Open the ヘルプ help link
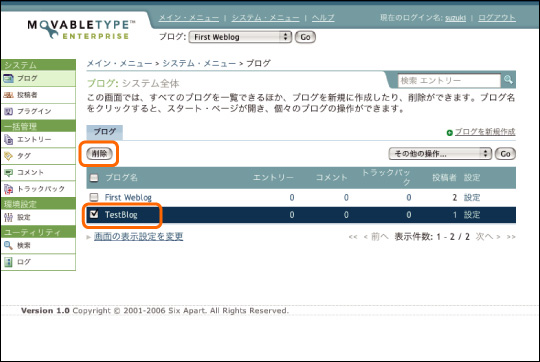 323,18
